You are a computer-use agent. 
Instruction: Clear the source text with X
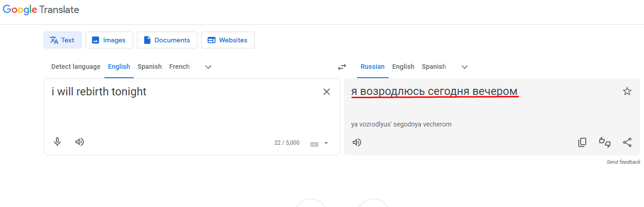coord(327,92)
